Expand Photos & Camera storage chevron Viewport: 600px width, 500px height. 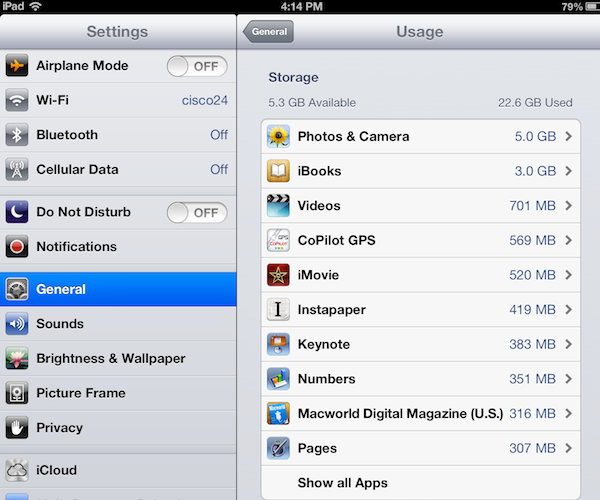tap(569, 136)
